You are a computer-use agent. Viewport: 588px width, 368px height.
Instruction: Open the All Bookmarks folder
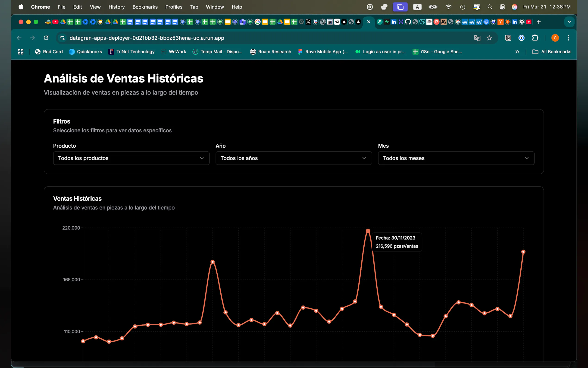[x=552, y=52]
